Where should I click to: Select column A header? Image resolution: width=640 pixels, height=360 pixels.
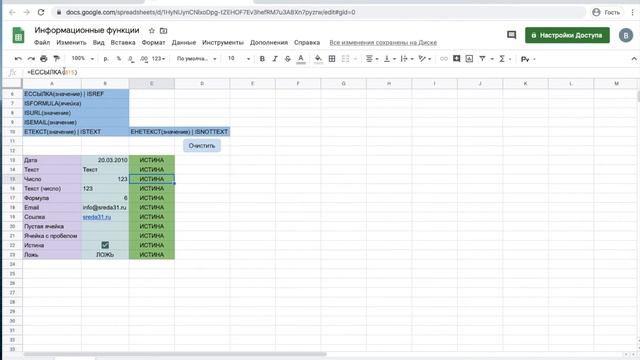tap(52, 84)
